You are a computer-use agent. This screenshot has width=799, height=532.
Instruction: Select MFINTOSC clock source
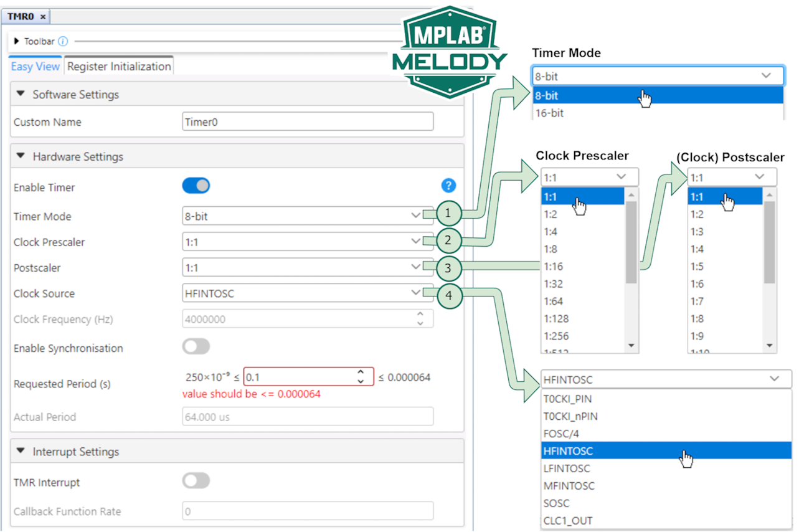pos(666,486)
